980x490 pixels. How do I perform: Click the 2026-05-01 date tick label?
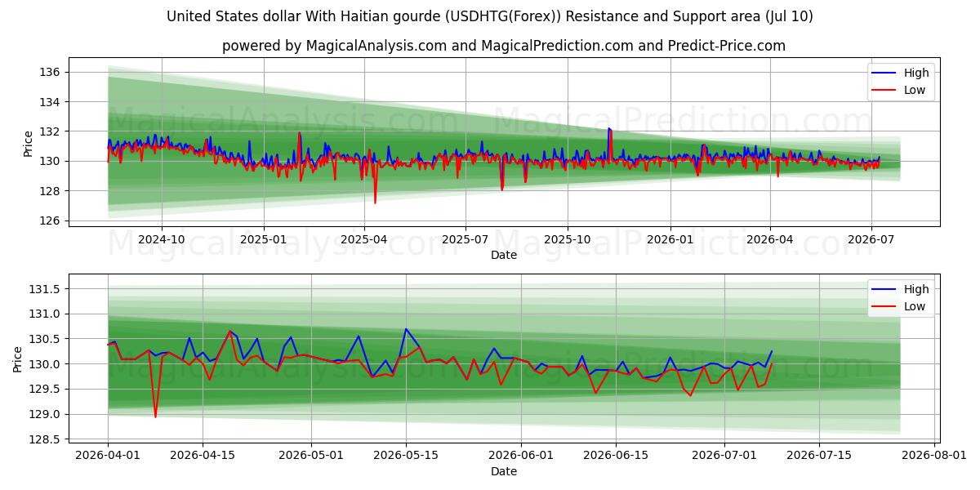click(x=311, y=456)
